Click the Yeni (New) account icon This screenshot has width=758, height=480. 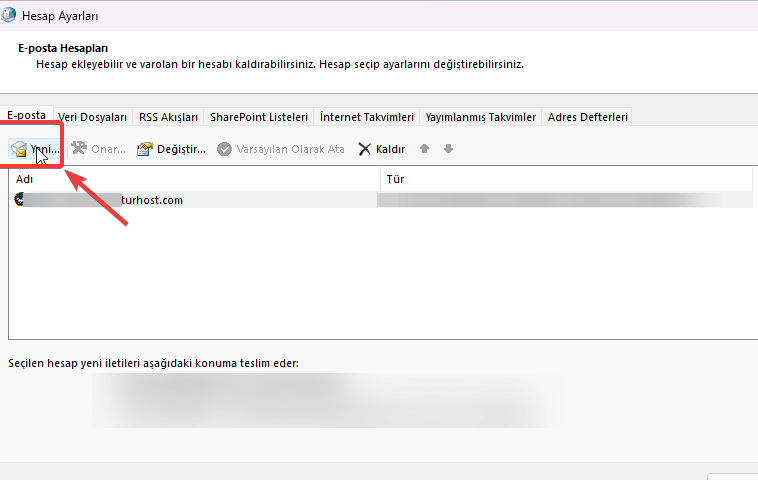click(x=19, y=149)
